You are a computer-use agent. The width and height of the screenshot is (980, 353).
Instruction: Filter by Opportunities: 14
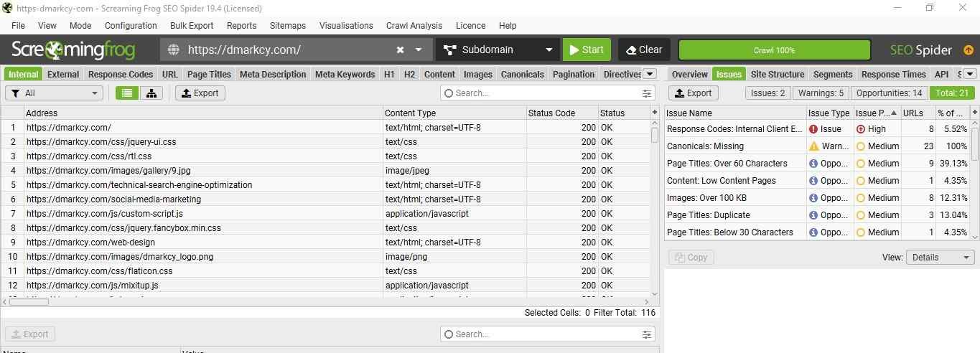(889, 93)
